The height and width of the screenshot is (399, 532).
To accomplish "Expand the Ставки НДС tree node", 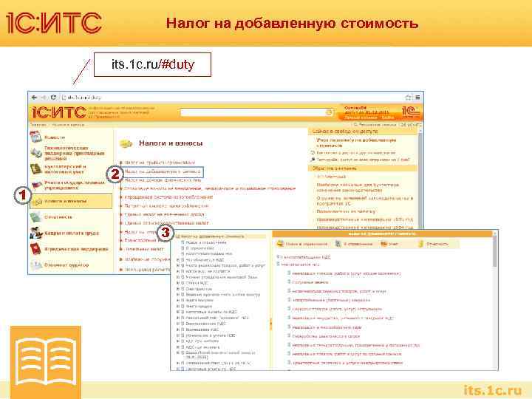I will click(178, 283).
